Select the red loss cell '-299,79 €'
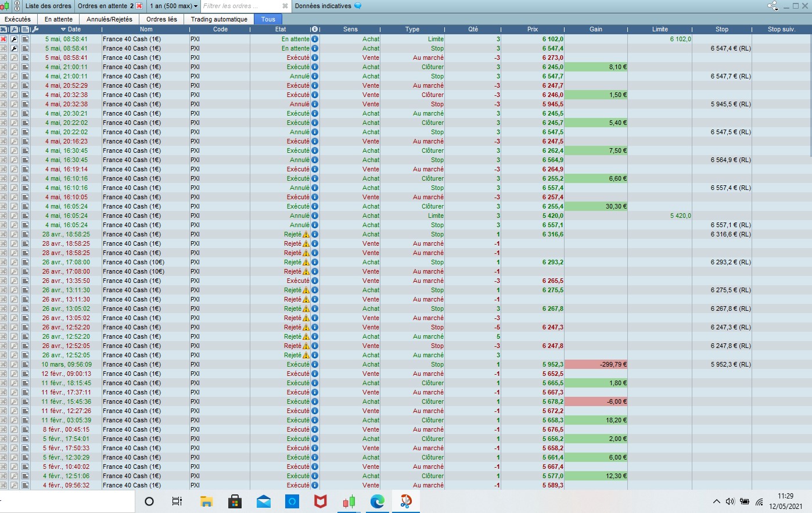The image size is (812, 513). 596,364
